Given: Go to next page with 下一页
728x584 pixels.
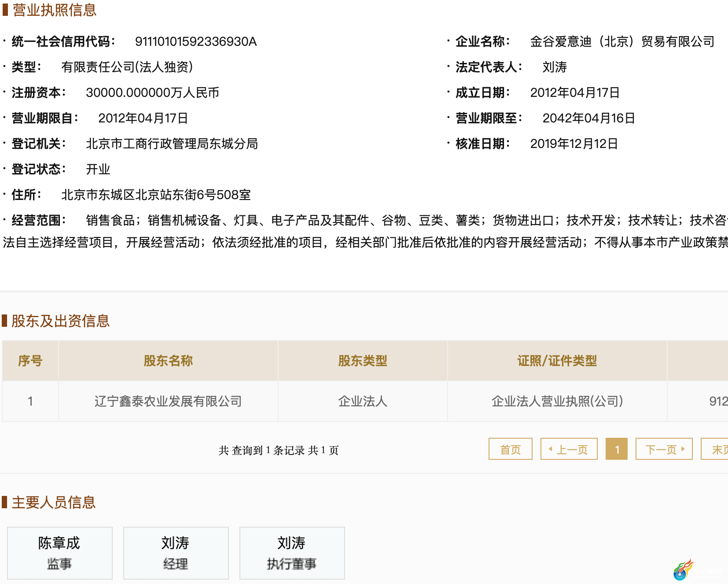Looking at the screenshot, I should point(664,449).
